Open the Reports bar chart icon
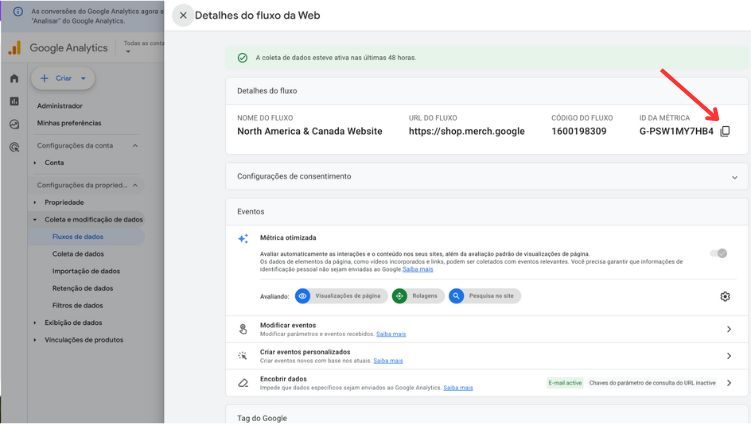This screenshot has height=424, width=751. (14, 101)
